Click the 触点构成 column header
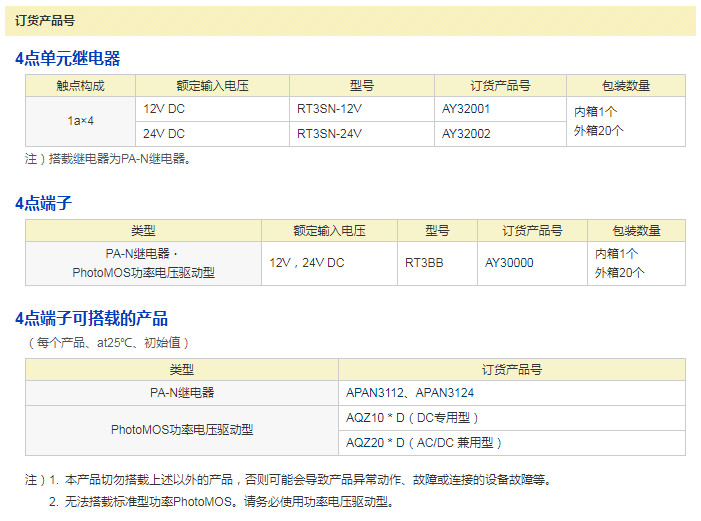 point(80,86)
